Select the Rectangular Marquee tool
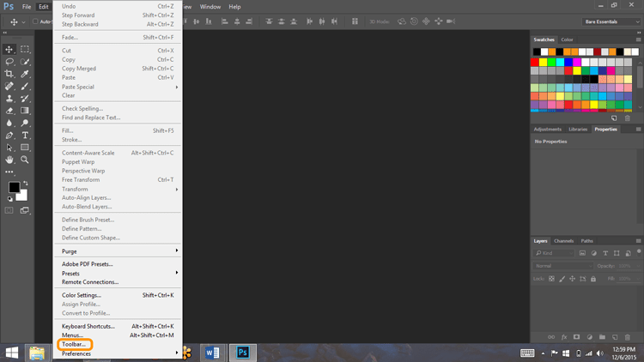Viewport: 644px width, 362px height. (x=25, y=49)
